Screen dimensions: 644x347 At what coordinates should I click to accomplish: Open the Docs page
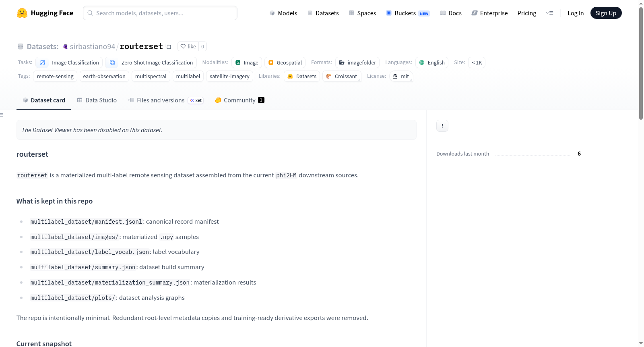click(x=450, y=13)
